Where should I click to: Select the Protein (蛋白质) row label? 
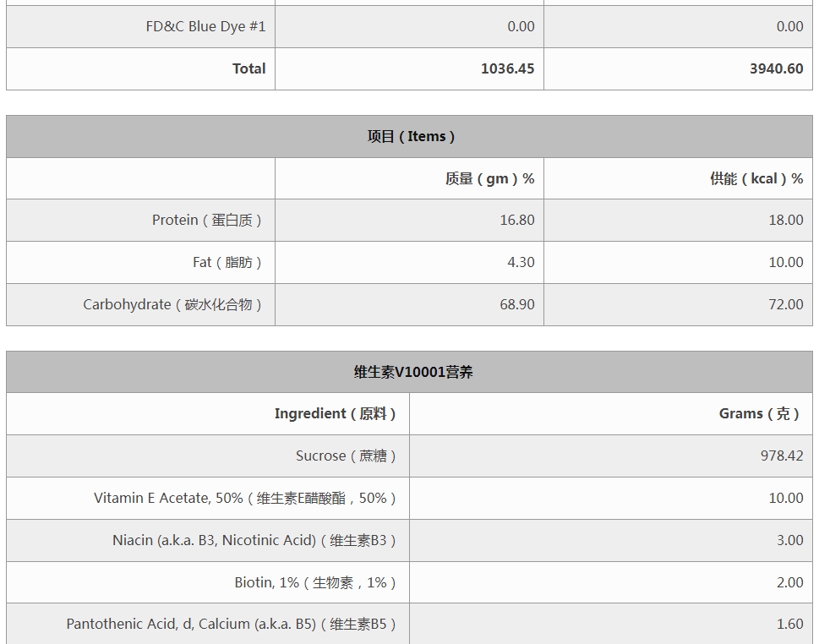[209, 221]
